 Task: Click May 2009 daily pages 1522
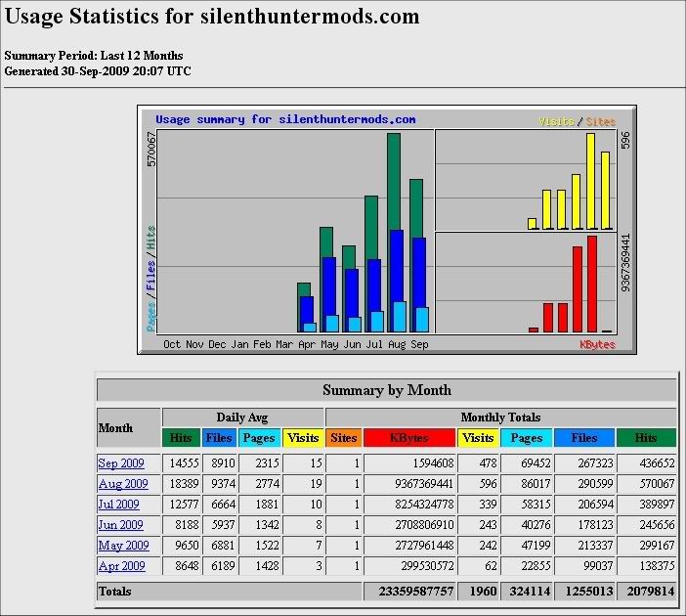pos(268,546)
